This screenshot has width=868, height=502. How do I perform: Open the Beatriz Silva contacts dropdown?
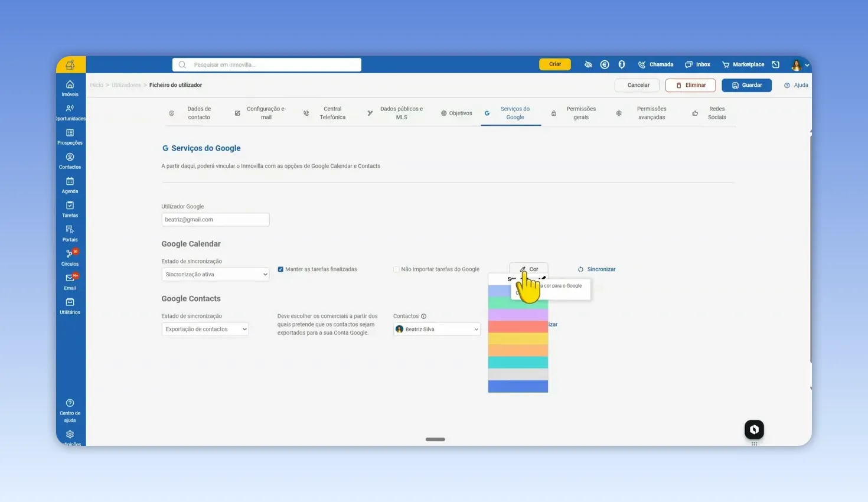click(x=437, y=330)
